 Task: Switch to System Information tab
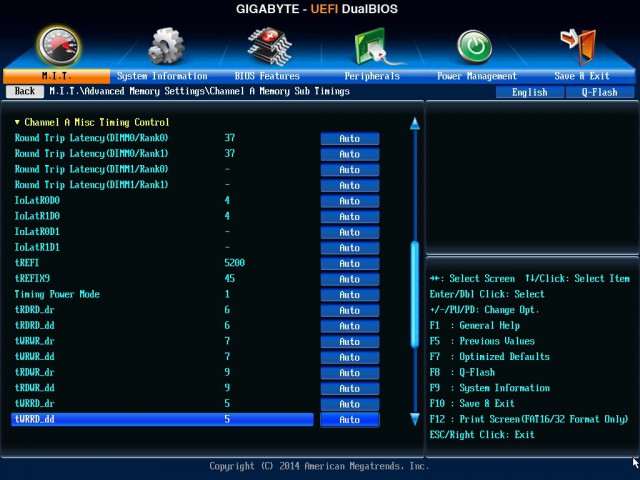[x=162, y=76]
